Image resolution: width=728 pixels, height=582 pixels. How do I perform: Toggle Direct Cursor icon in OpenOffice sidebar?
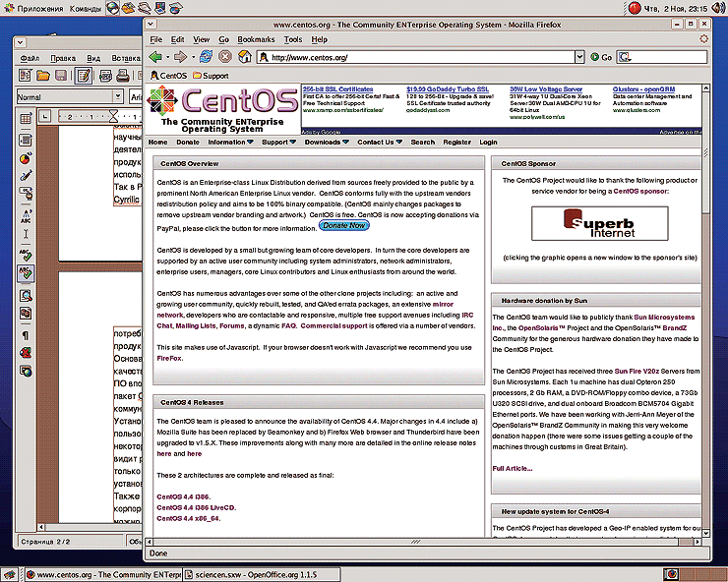(x=26, y=234)
